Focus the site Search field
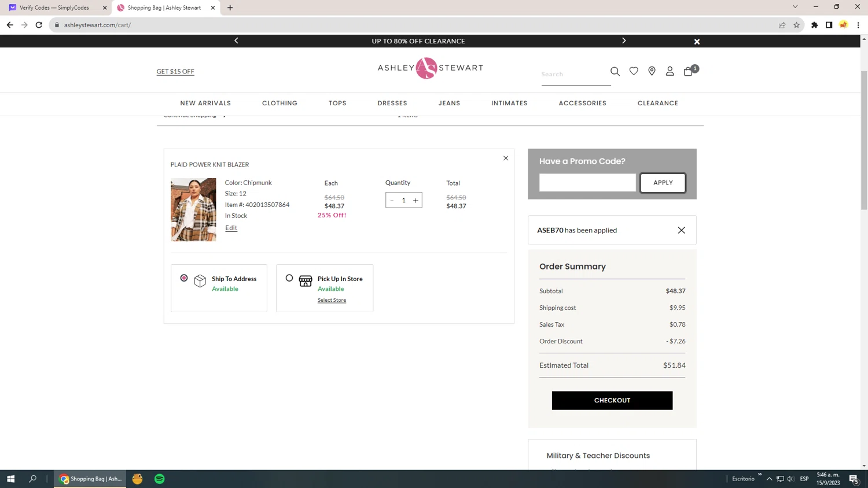Image resolution: width=868 pixels, height=488 pixels. coord(576,75)
